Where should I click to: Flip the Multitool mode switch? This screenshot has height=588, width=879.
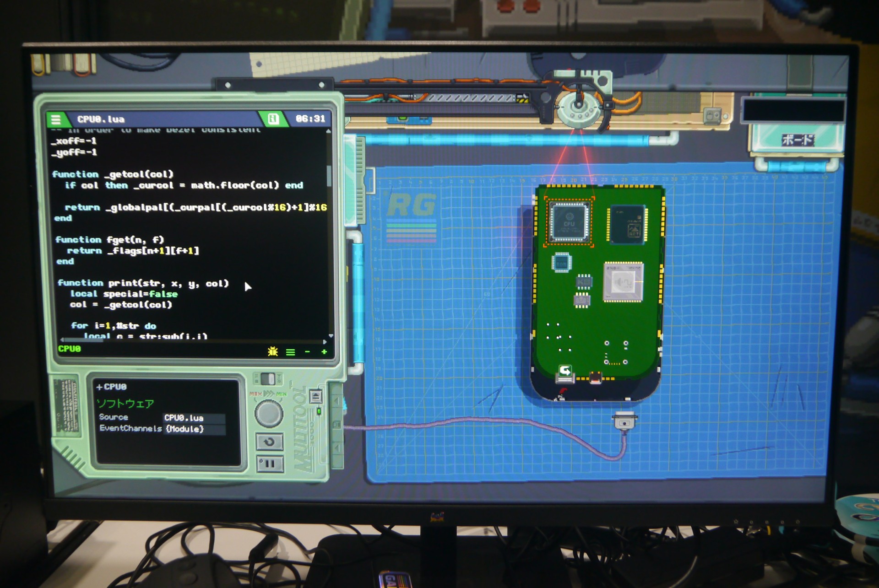268,378
